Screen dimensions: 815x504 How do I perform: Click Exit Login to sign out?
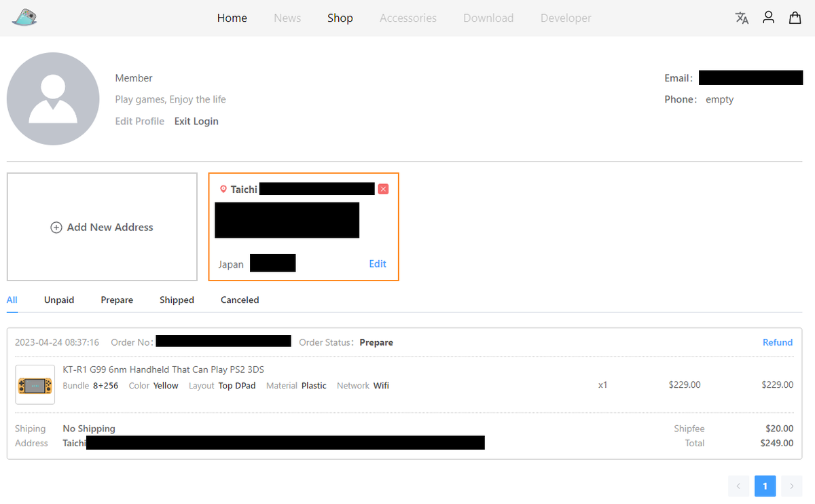[x=196, y=122]
